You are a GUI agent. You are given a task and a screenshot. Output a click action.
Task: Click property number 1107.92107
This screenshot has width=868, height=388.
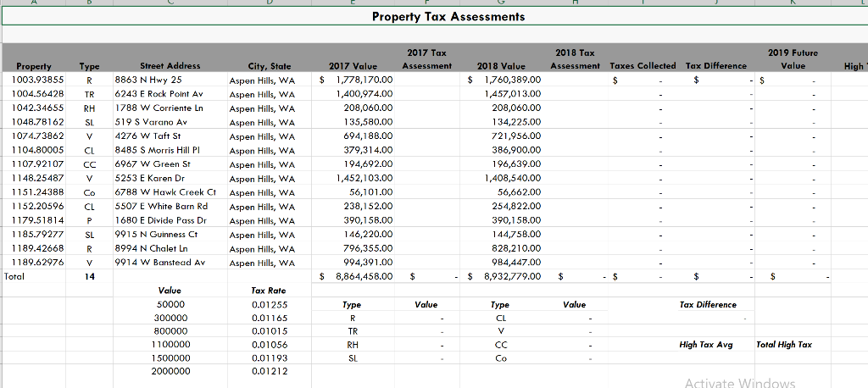pyautogui.click(x=37, y=164)
